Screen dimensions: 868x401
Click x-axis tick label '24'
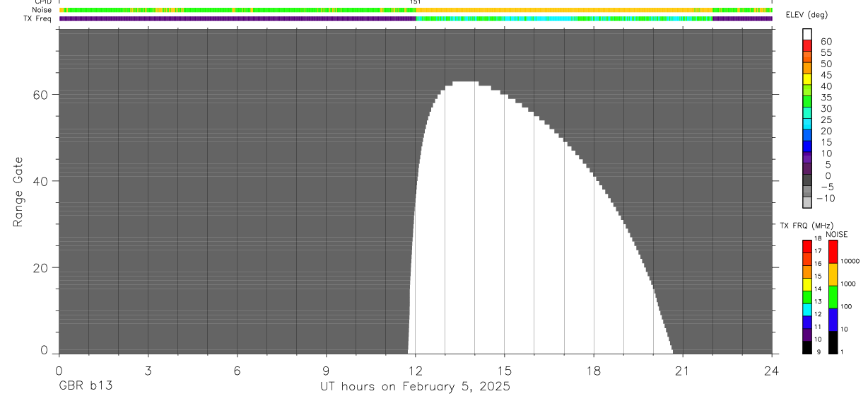click(x=772, y=371)
